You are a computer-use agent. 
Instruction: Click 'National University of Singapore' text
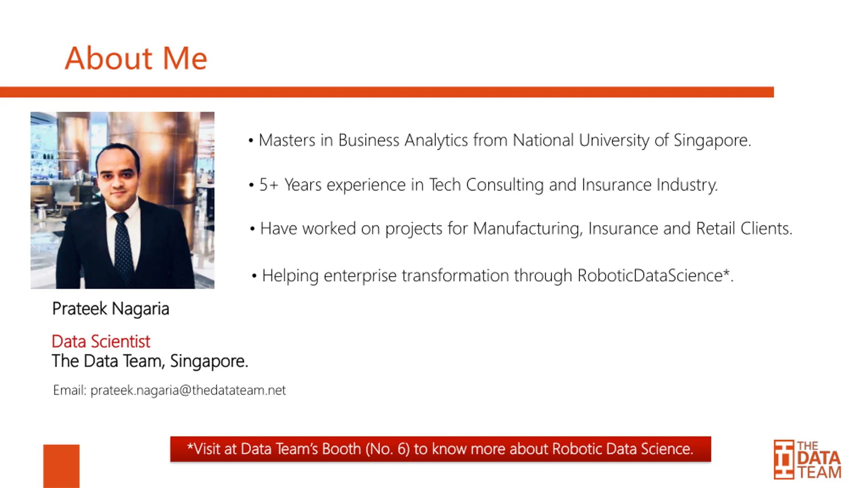pos(632,140)
